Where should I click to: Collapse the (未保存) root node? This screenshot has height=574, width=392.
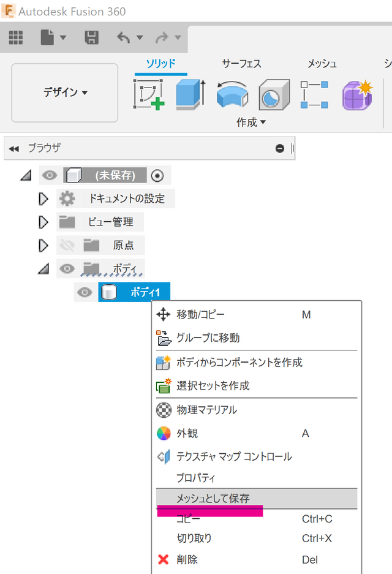point(26,175)
